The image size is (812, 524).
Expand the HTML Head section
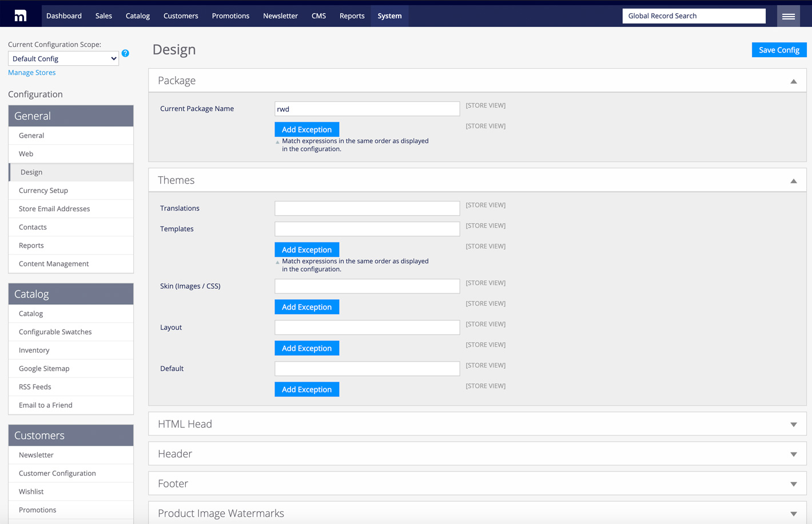[x=793, y=424]
